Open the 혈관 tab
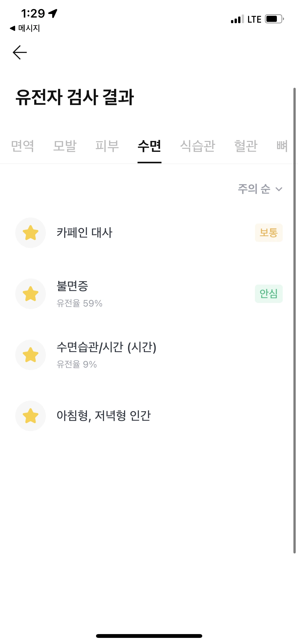 coord(246,146)
